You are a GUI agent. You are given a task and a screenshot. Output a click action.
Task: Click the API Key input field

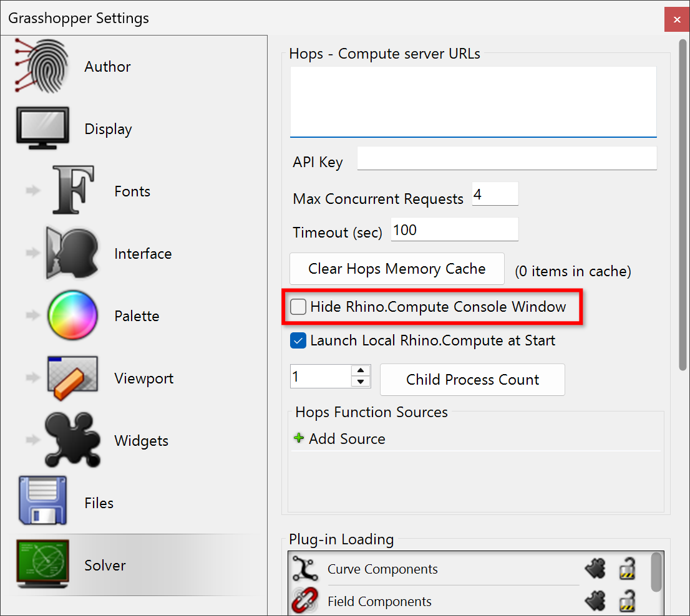click(507, 158)
